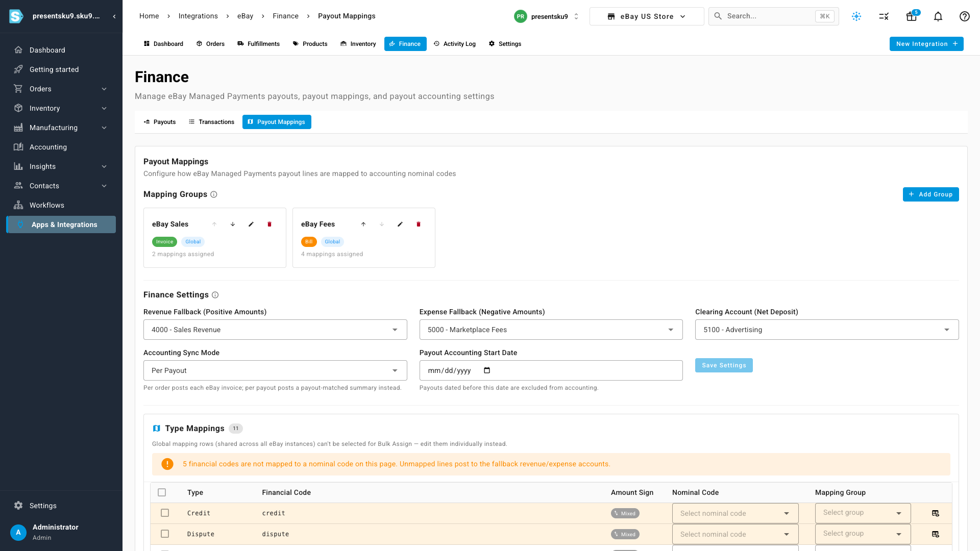Expand the Manufacturing sidebar menu
Screen dimensions: 980x551
click(61, 128)
